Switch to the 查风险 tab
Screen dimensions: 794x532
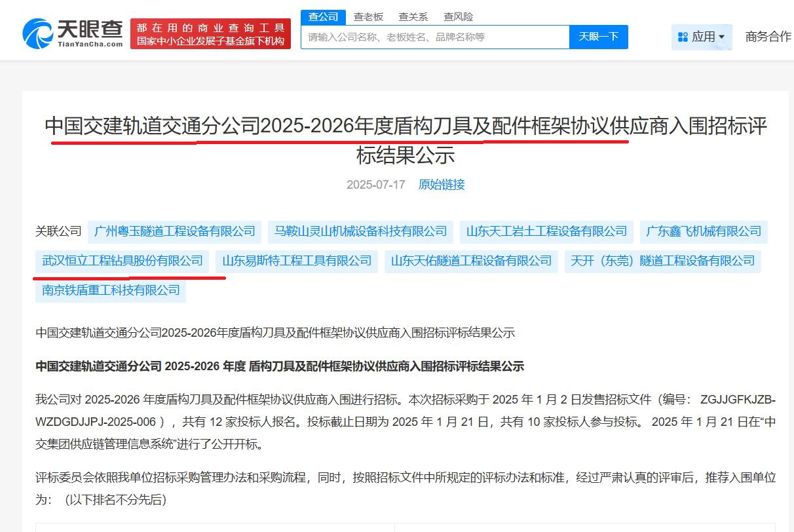point(458,17)
